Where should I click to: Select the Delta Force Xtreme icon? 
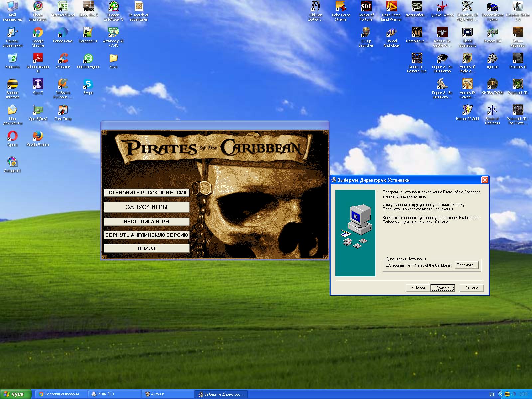coord(341,11)
